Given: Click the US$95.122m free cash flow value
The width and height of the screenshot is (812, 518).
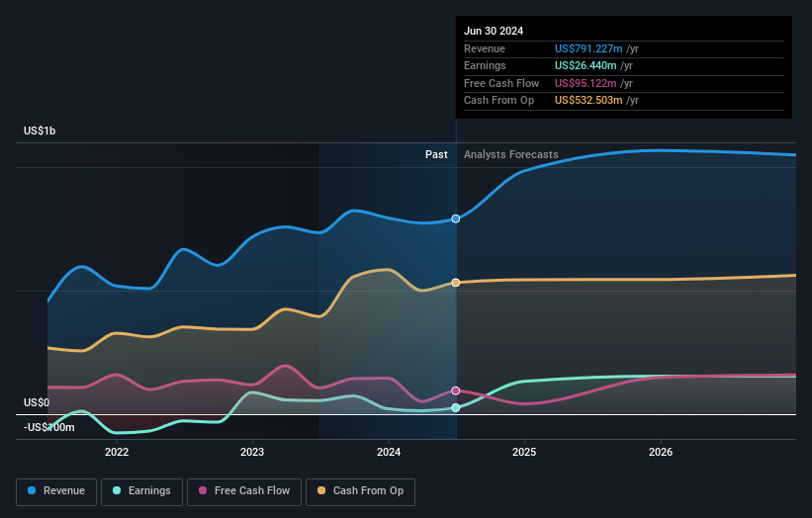Looking at the screenshot, I should [586, 83].
